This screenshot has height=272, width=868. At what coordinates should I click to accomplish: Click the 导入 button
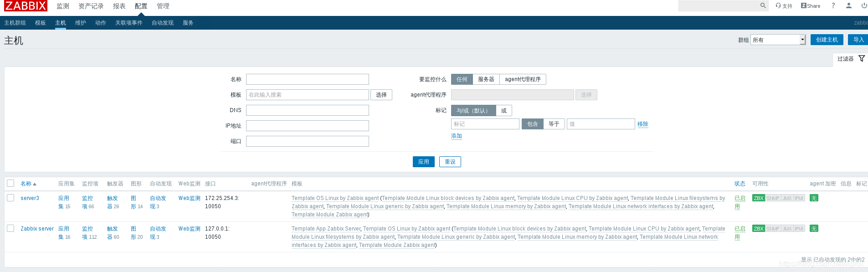coord(858,40)
